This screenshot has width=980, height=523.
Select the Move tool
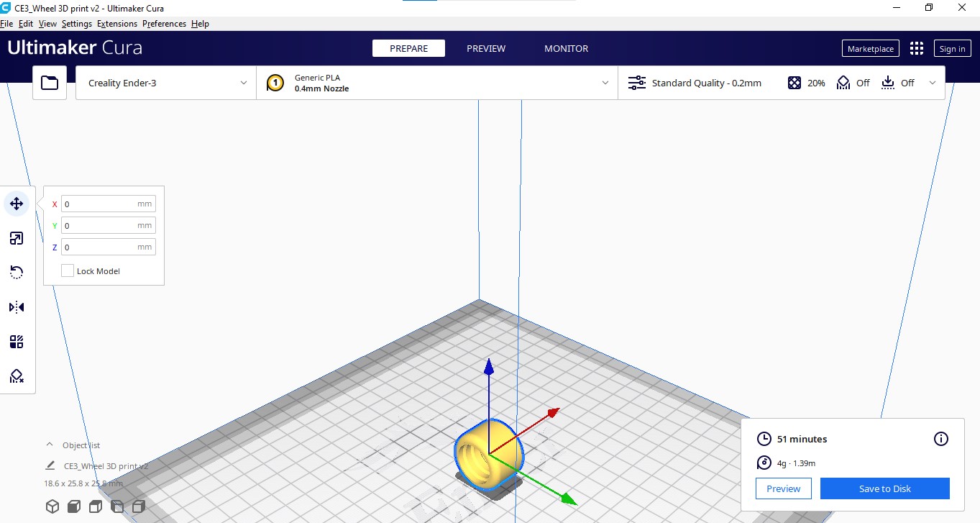(17, 204)
